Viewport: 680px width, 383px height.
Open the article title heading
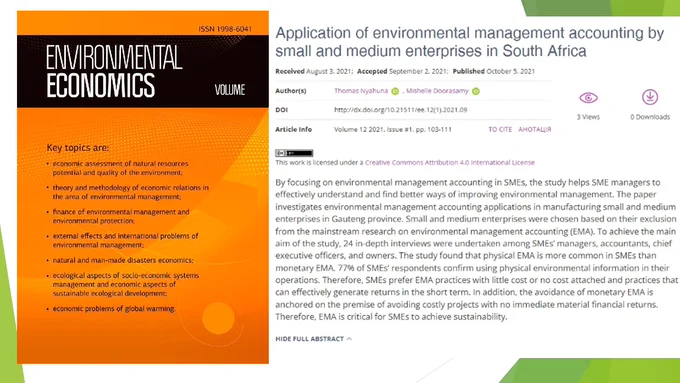[x=470, y=42]
